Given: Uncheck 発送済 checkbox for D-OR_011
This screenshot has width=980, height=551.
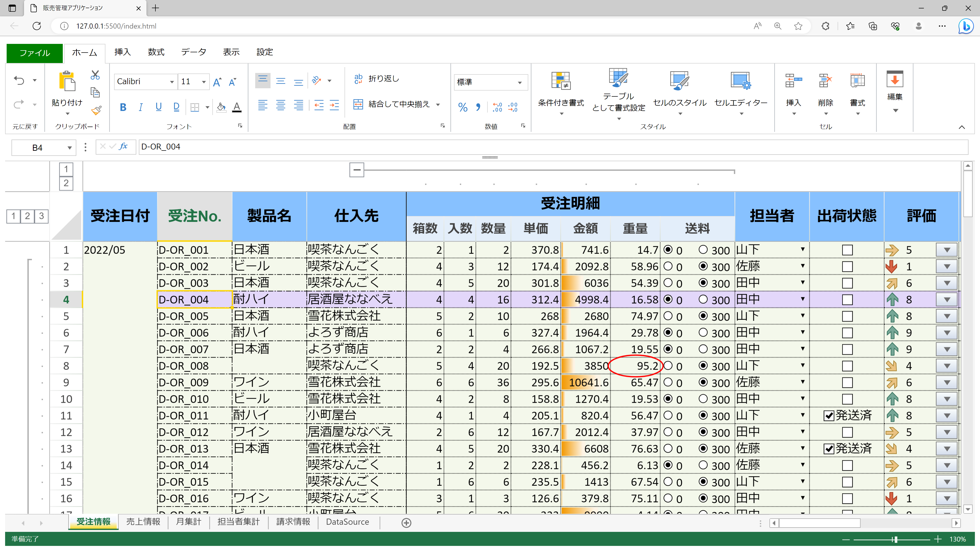Looking at the screenshot, I should pyautogui.click(x=829, y=416).
